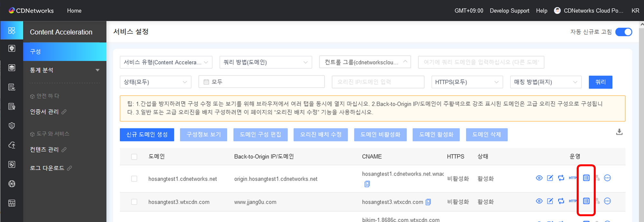Open the 서비스 유형 service type dropdown
644x222 pixels.
click(166, 62)
